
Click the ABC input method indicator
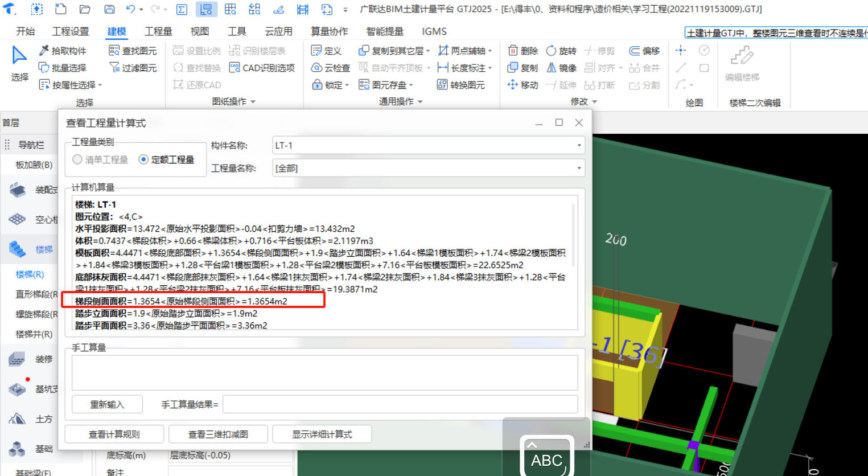(x=547, y=457)
